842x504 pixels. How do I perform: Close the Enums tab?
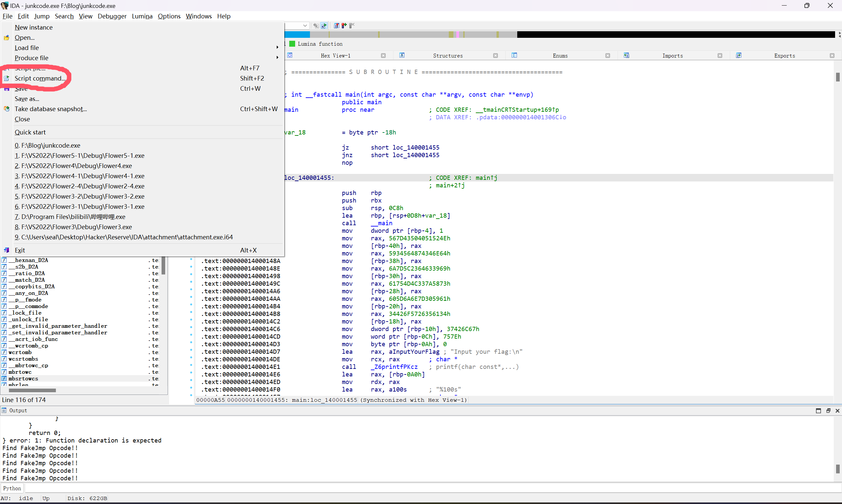click(x=607, y=56)
